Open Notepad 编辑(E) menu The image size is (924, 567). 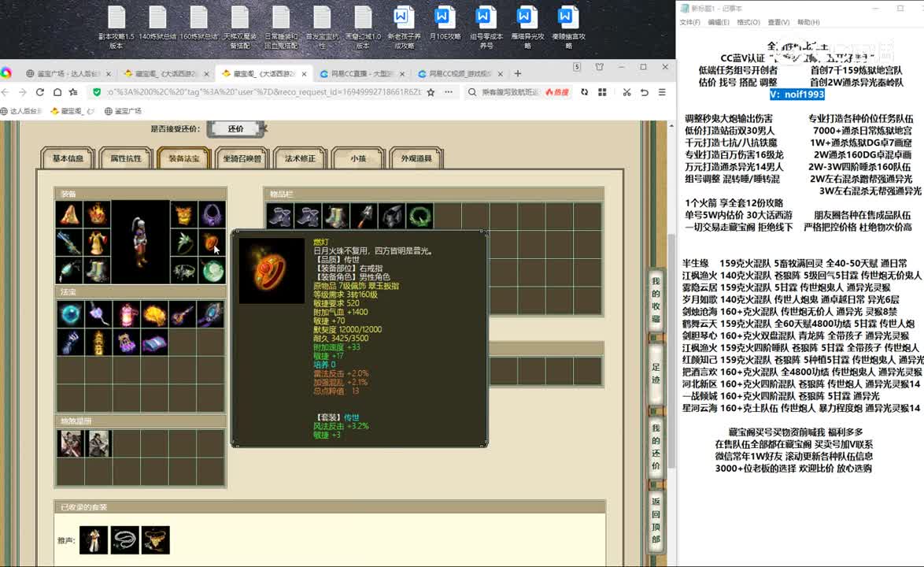point(718,22)
